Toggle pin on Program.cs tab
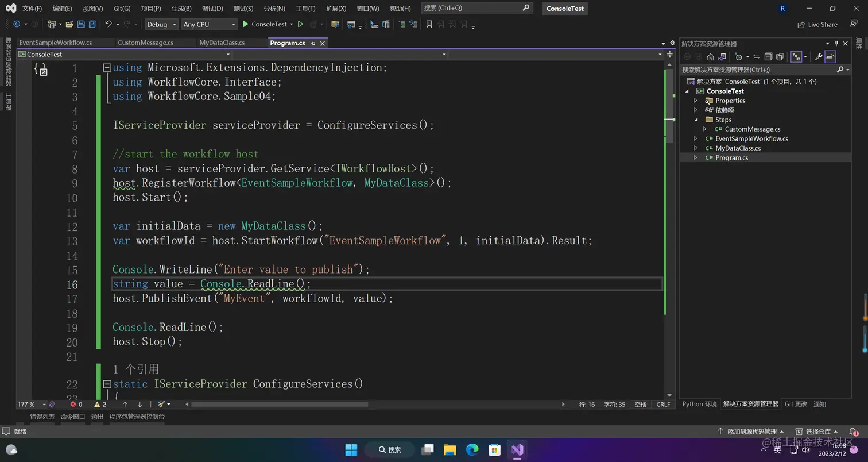The width and height of the screenshot is (868, 462). coord(313,43)
